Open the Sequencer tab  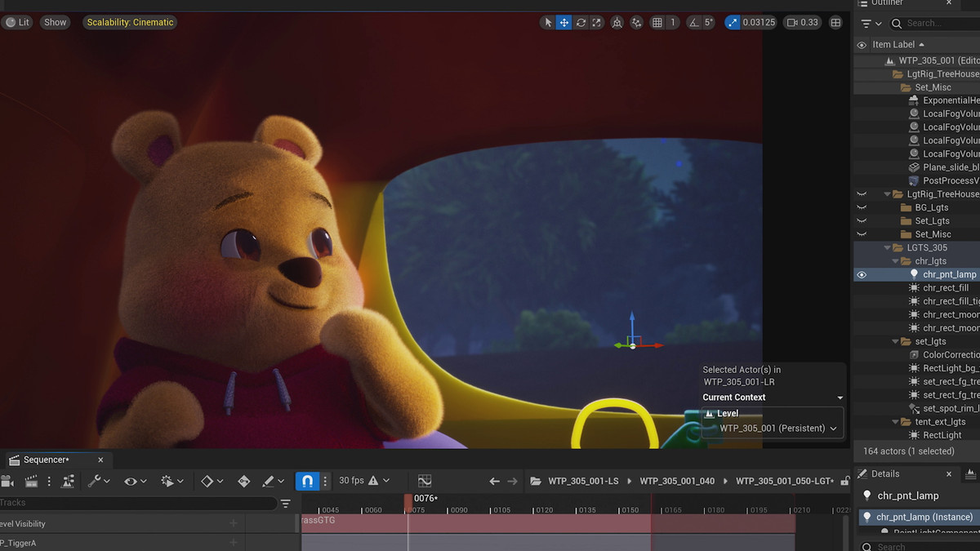pyautogui.click(x=46, y=460)
